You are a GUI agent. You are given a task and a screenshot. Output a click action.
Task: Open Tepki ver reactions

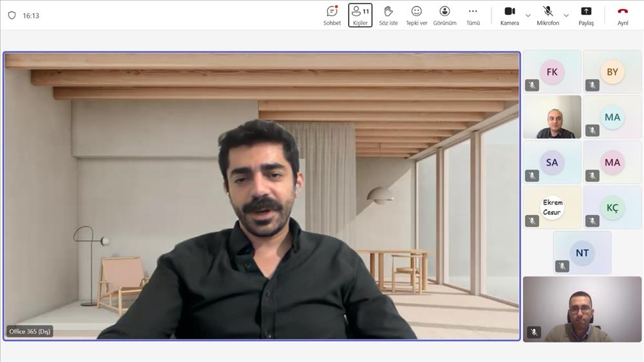[x=417, y=15]
